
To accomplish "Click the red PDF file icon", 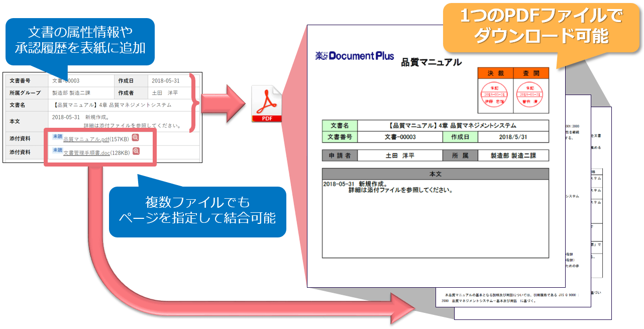I will pos(267,104).
